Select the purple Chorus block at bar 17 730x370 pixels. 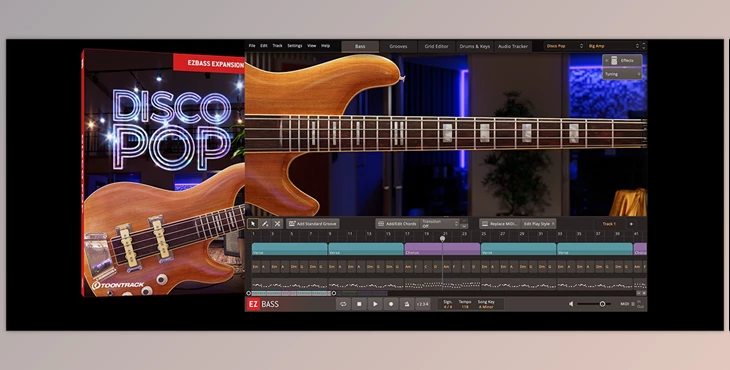click(x=442, y=249)
